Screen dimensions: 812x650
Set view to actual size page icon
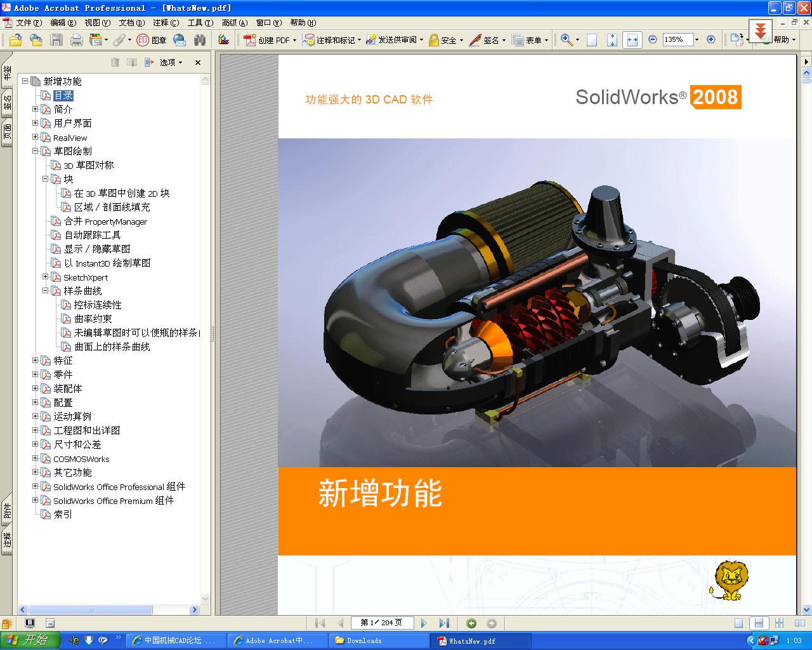(592, 40)
